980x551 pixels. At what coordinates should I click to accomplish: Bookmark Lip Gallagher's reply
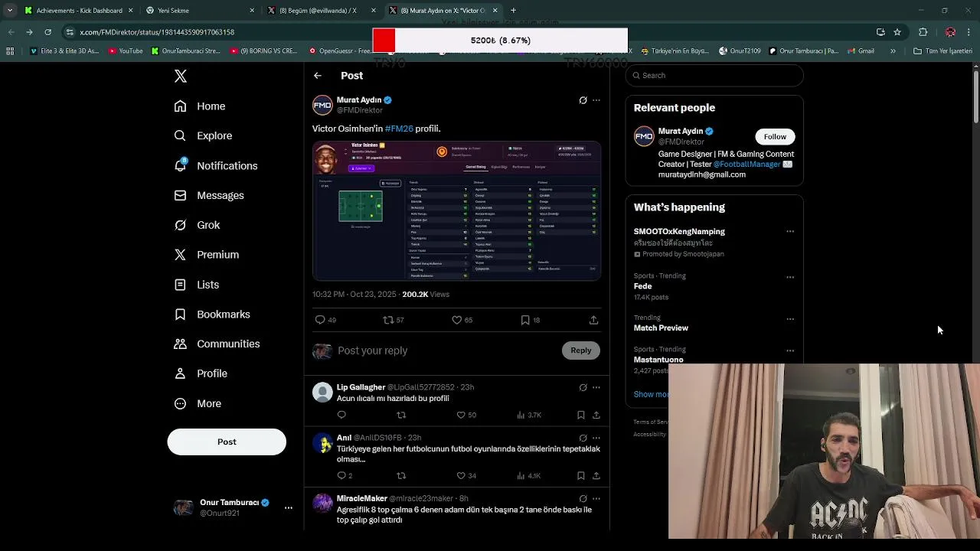pyautogui.click(x=581, y=415)
